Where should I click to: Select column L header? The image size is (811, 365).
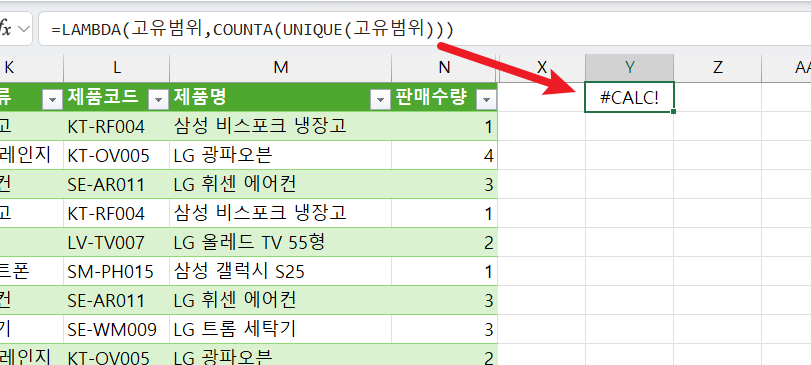[116, 67]
